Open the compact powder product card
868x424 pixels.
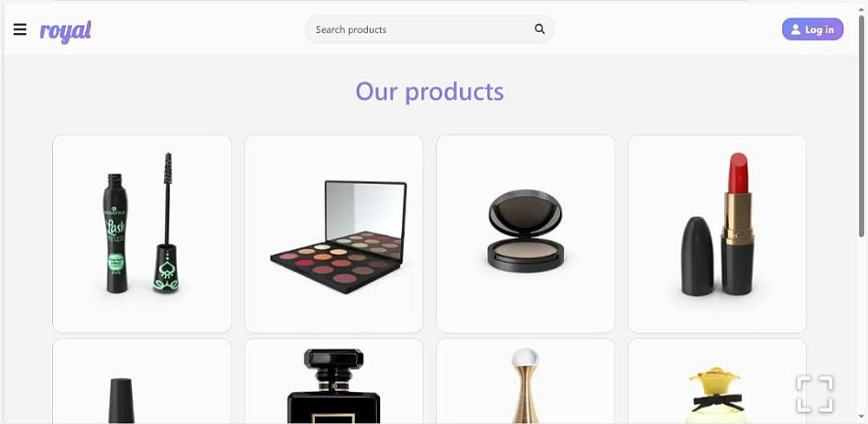click(525, 234)
